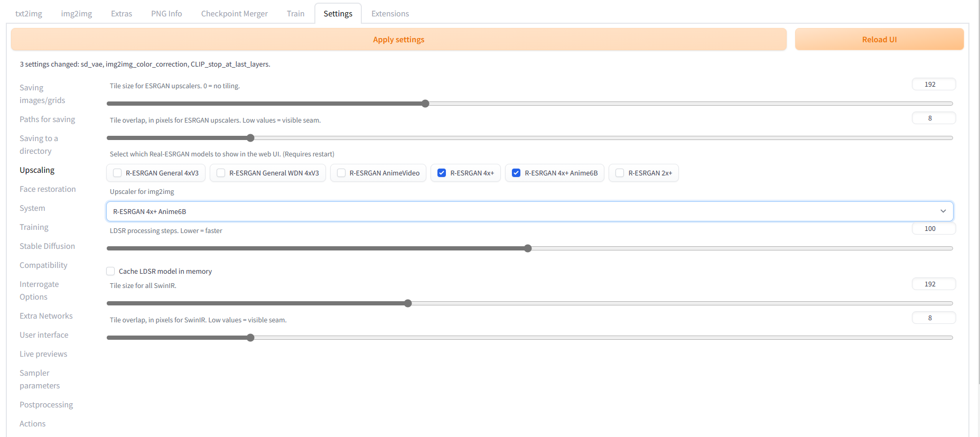The width and height of the screenshot is (980, 437).
Task: Open Sampler parameters settings section
Action: tap(40, 379)
